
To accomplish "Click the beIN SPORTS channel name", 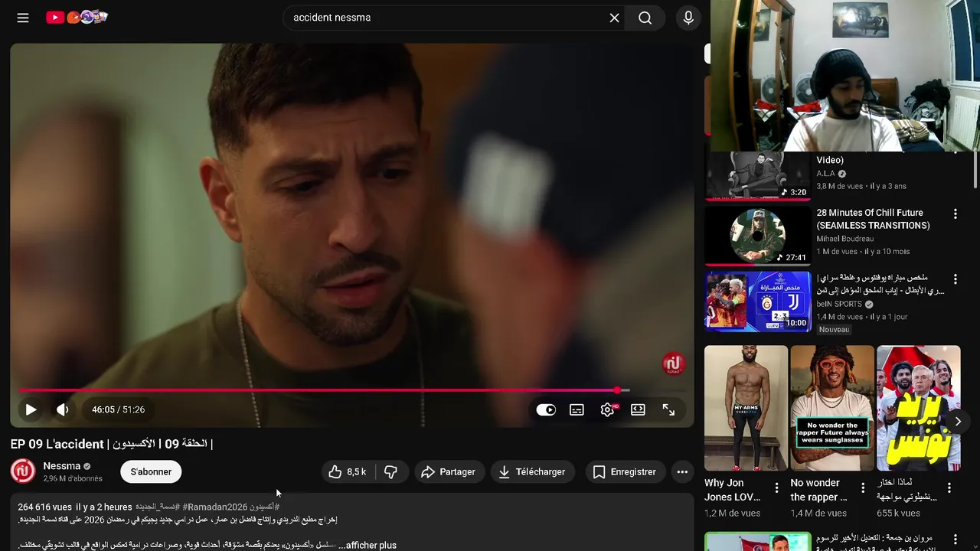I will point(839,304).
